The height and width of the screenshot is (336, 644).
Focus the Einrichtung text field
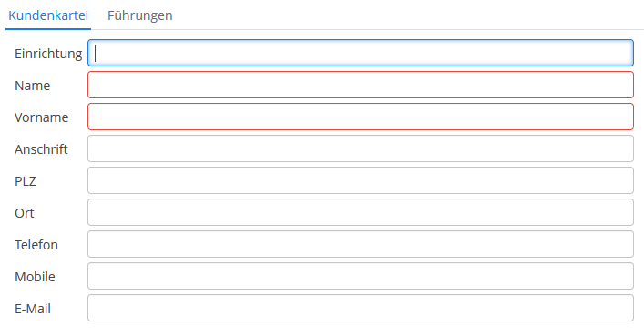click(x=361, y=53)
